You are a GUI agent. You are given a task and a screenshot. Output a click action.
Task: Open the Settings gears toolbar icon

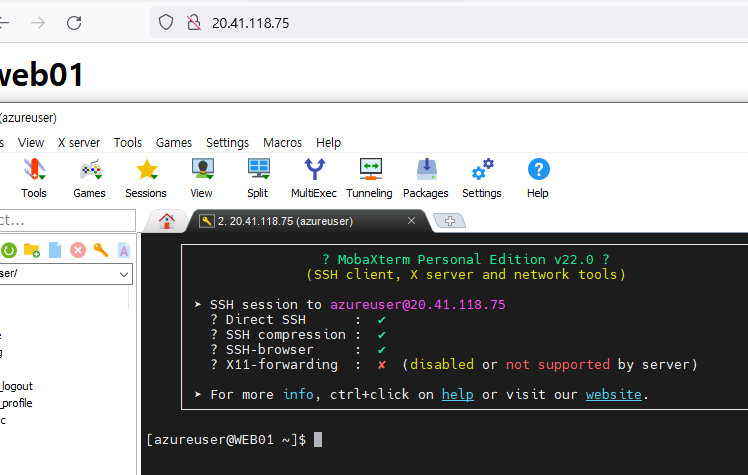482,178
